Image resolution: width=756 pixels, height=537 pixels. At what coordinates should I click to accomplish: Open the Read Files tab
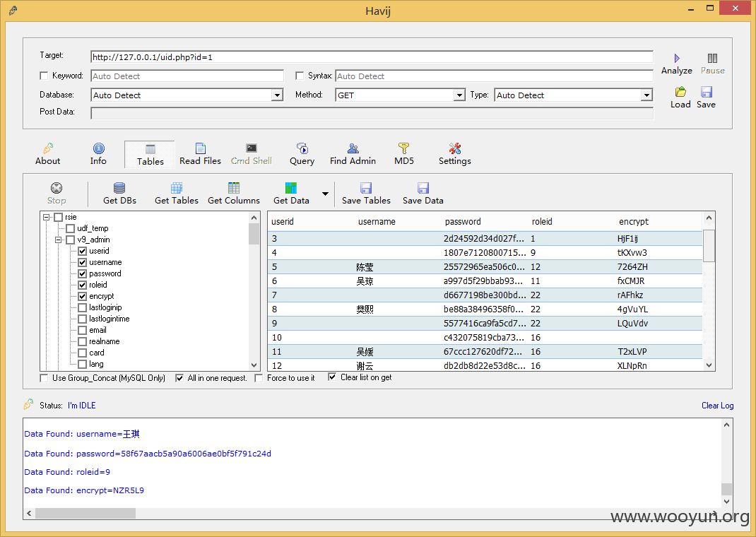pos(200,154)
